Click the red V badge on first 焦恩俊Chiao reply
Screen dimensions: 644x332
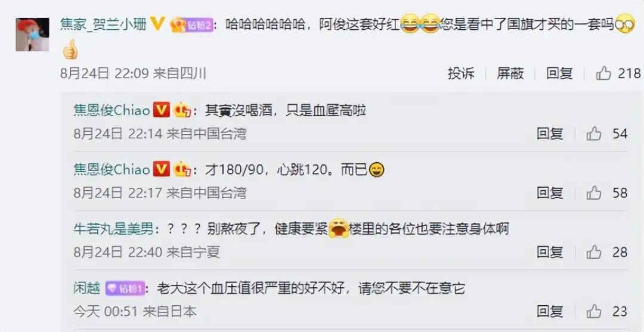[x=162, y=110]
